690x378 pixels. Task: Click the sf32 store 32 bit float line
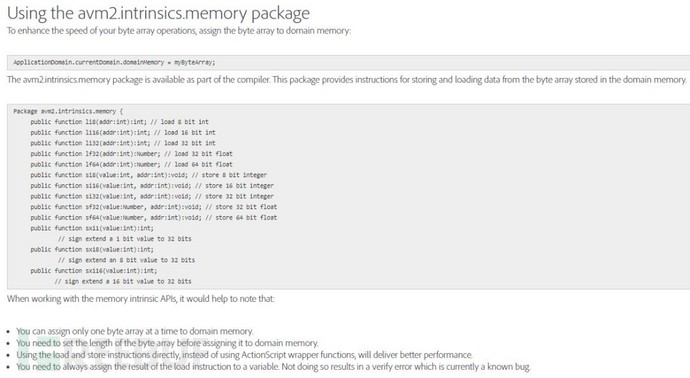point(154,207)
